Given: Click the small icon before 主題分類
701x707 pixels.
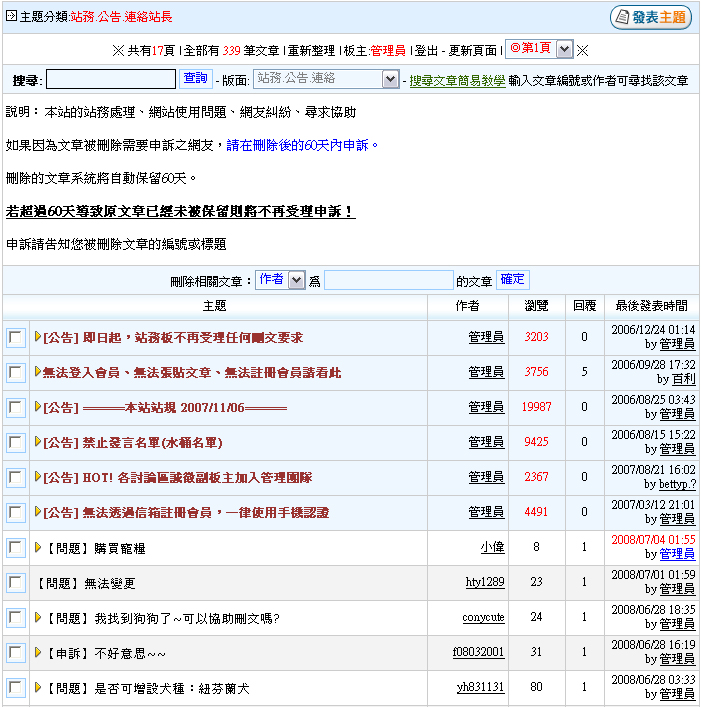Looking at the screenshot, I should click(x=11, y=17).
